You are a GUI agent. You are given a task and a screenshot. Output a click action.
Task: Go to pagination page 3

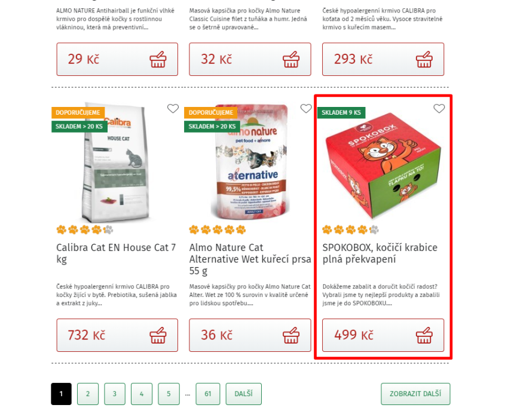tap(115, 394)
